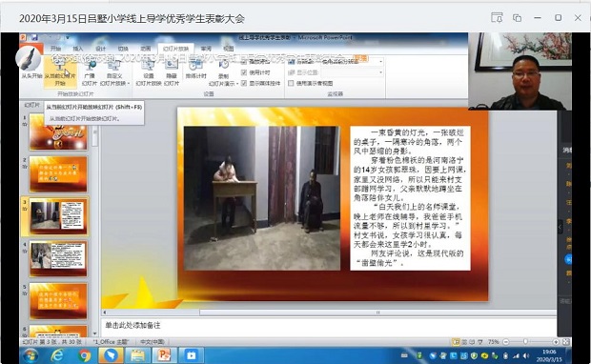Switch to the 插入 ribbon tab
Viewport: 591px width, 364px height.
[x=77, y=49]
